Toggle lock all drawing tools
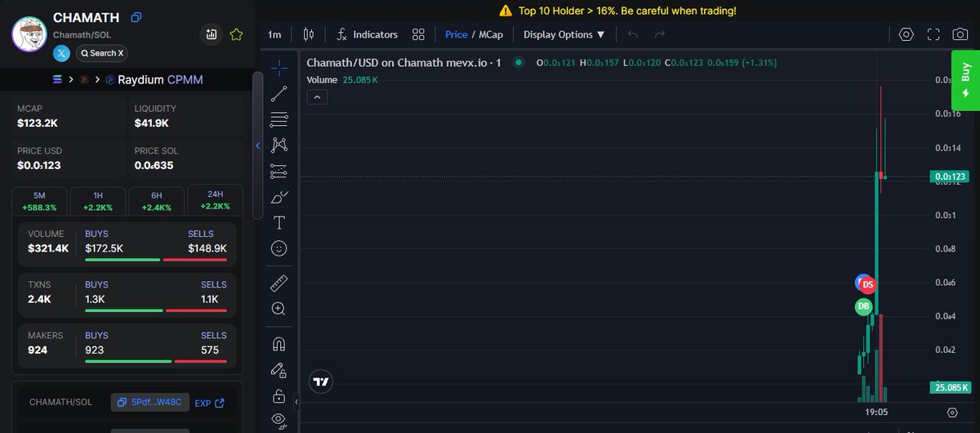Viewport: 980px width, 433px height. (278, 396)
